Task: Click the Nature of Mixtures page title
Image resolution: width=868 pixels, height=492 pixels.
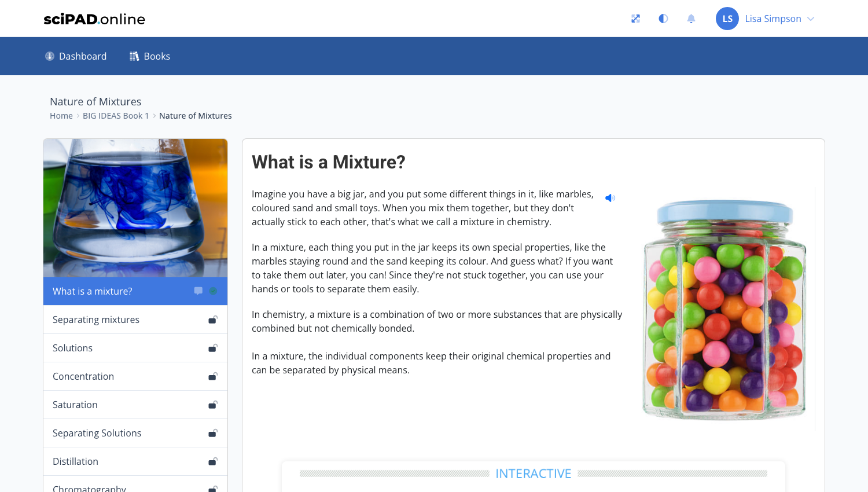Action: 95,101
